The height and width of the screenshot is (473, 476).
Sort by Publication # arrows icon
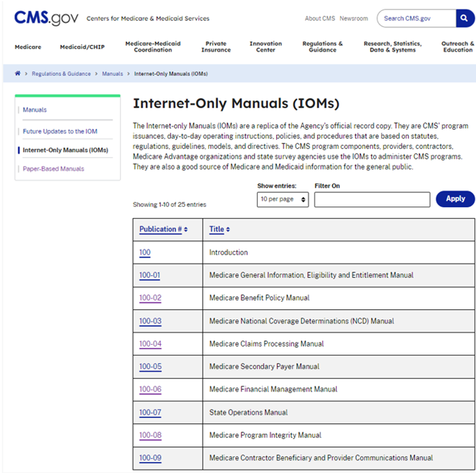[186, 230]
